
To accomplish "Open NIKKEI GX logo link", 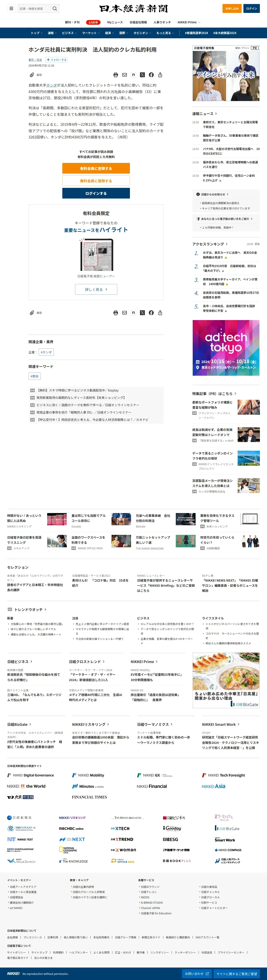I will point(154,775).
